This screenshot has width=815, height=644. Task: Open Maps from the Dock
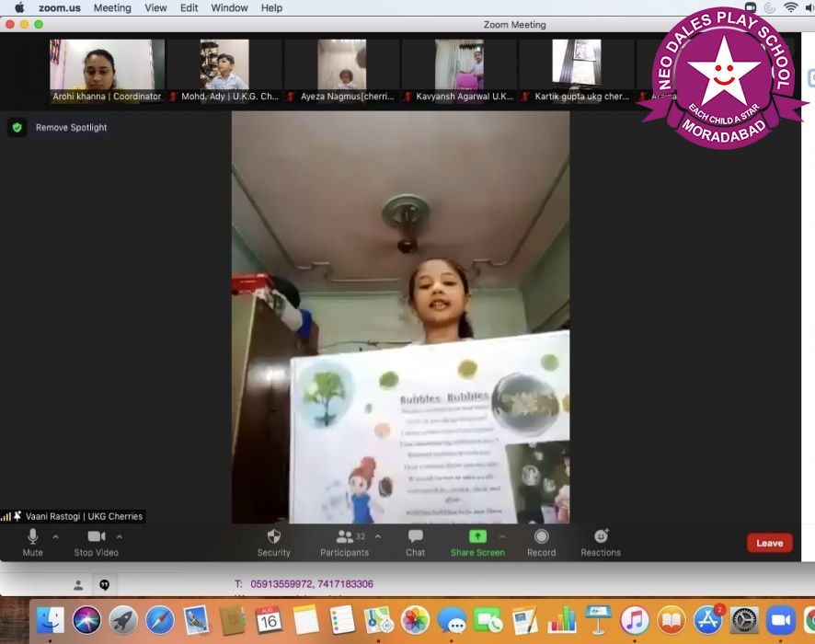point(379,620)
